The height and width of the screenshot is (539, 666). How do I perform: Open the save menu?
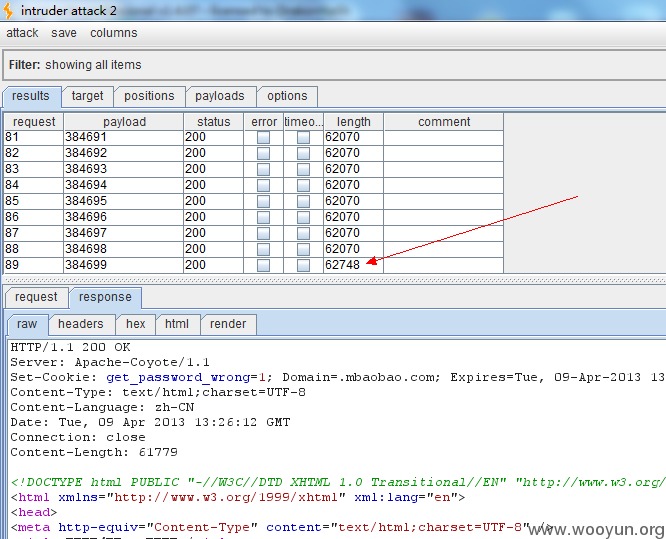[x=64, y=33]
